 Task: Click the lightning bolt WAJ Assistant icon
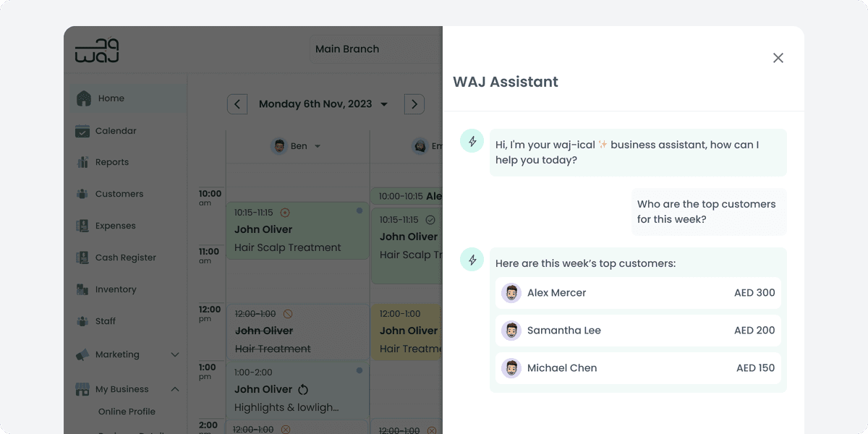[472, 141]
